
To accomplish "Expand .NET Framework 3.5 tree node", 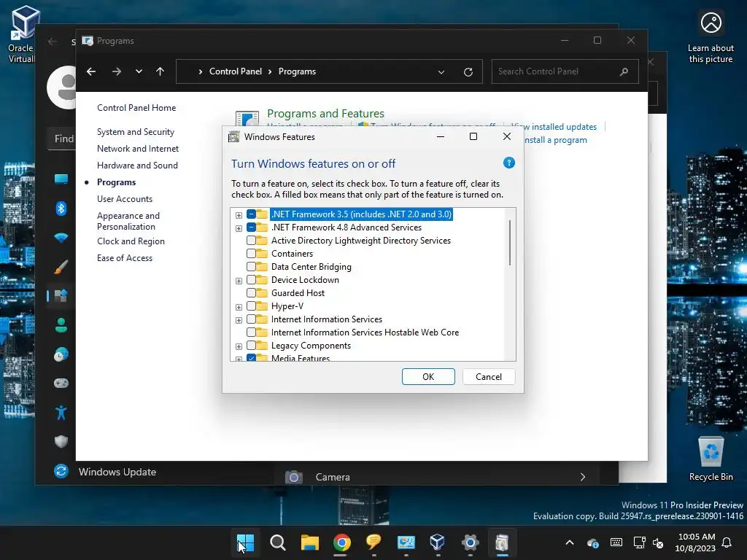I will pyautogui.click(x=239, y=215).
